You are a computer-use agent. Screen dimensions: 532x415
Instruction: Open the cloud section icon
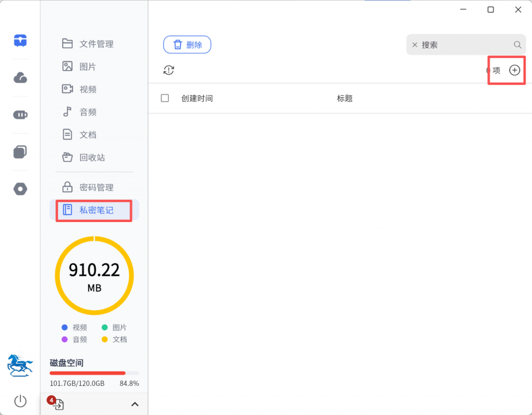point(20,78)
